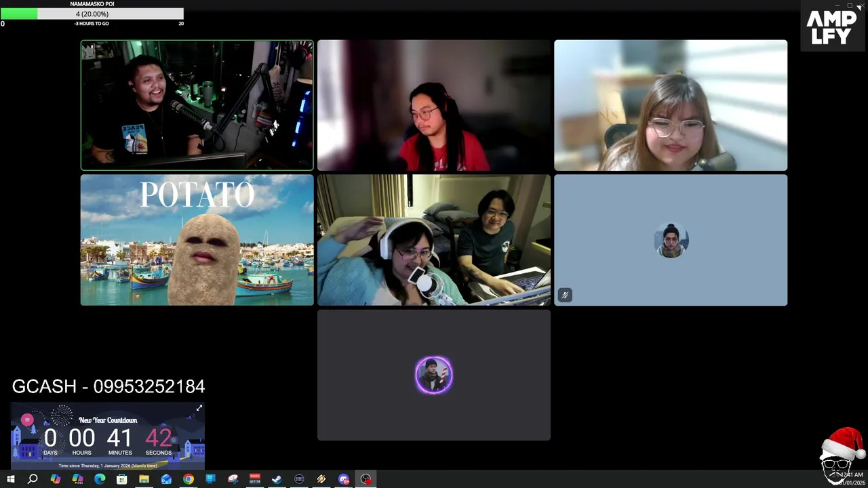Open Microsoft 365 taskbar app

[x=77, y=479]
